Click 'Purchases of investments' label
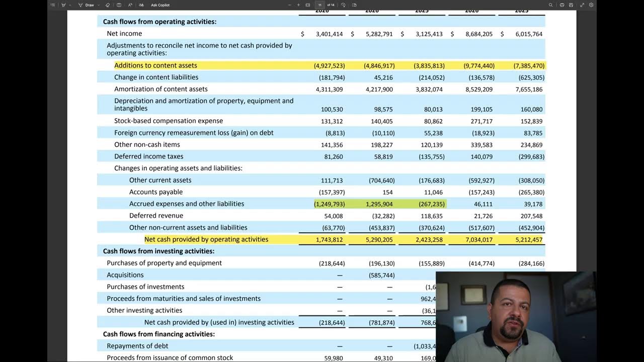The width and height of the screenshot is (644, 362). click(145, 287)
